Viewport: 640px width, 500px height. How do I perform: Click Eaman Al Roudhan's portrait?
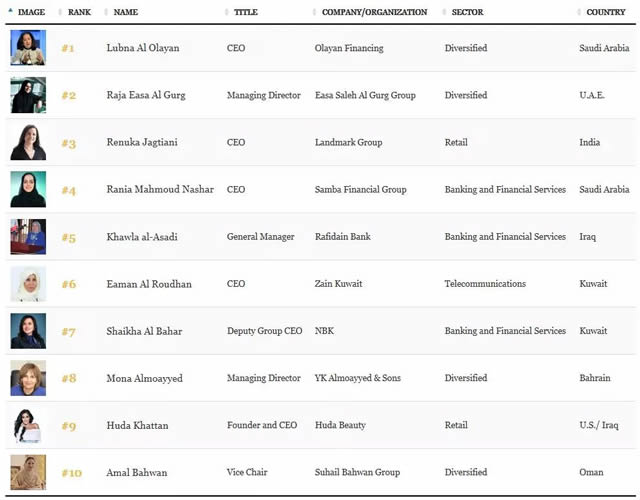28,284
